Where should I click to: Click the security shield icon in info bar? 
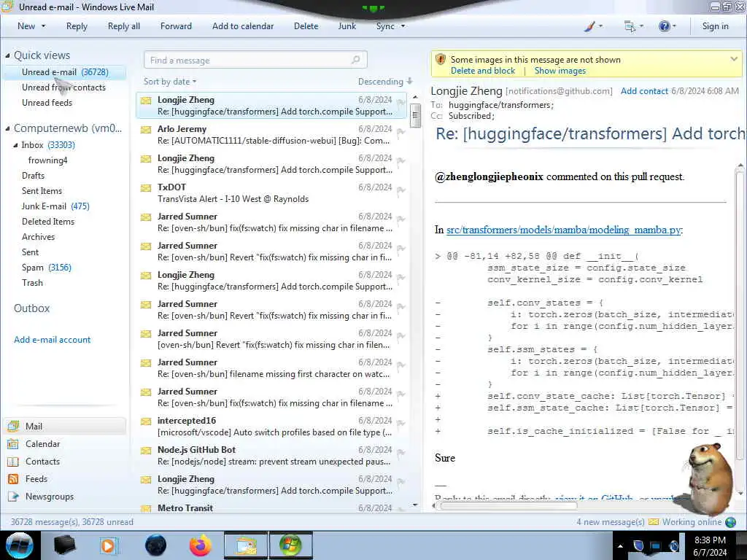point(441,60)
